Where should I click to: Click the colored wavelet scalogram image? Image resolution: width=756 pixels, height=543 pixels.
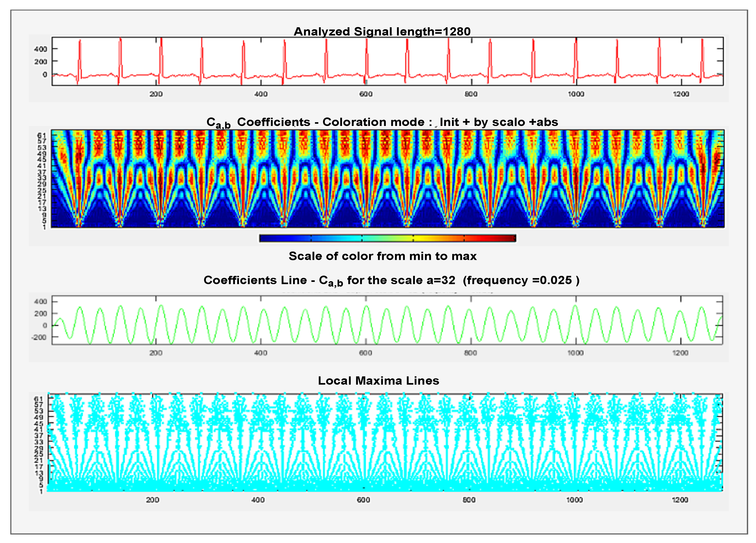[387, 179]
